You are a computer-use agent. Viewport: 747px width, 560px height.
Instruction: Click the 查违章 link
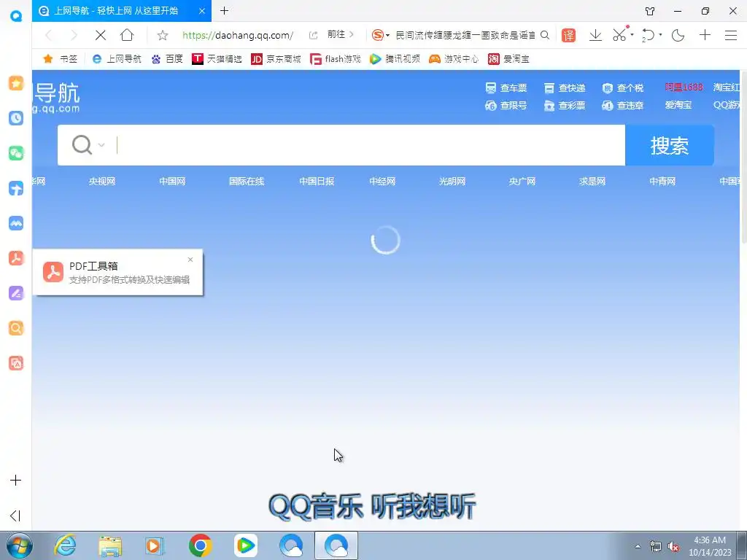(x=623, y=106)
